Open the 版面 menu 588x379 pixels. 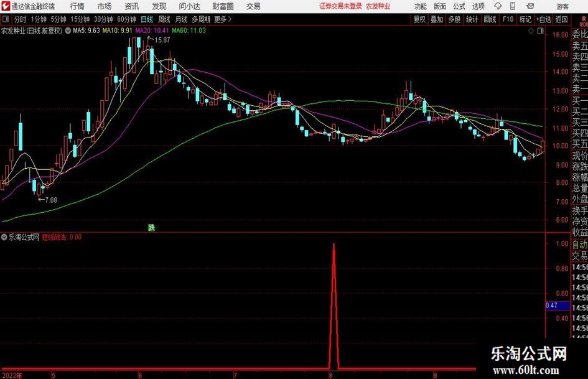[439, 6]
